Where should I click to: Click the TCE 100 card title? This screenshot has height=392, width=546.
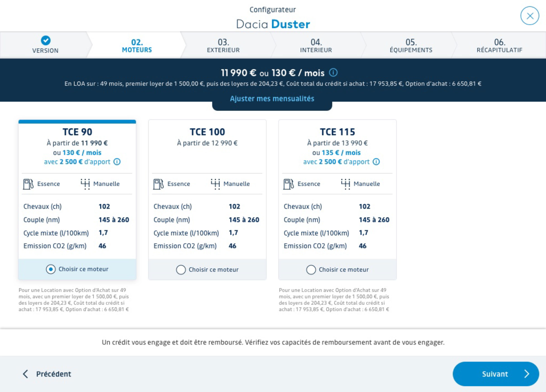tap(207, 132)
